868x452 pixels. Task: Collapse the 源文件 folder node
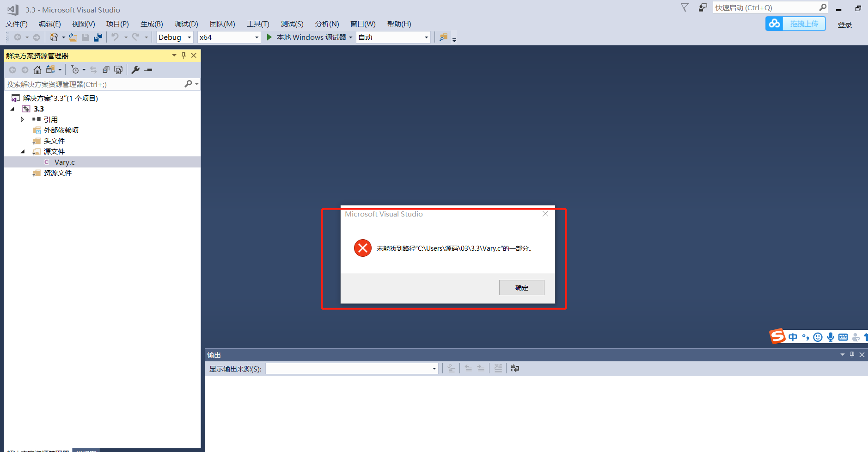(23, 152)
